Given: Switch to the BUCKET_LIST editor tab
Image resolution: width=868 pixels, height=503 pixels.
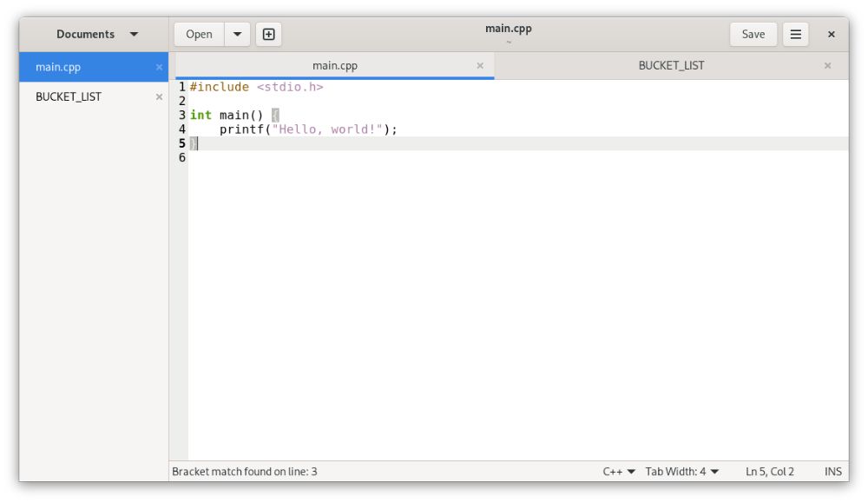Looking at the screenshot, I should click(671, 66).
